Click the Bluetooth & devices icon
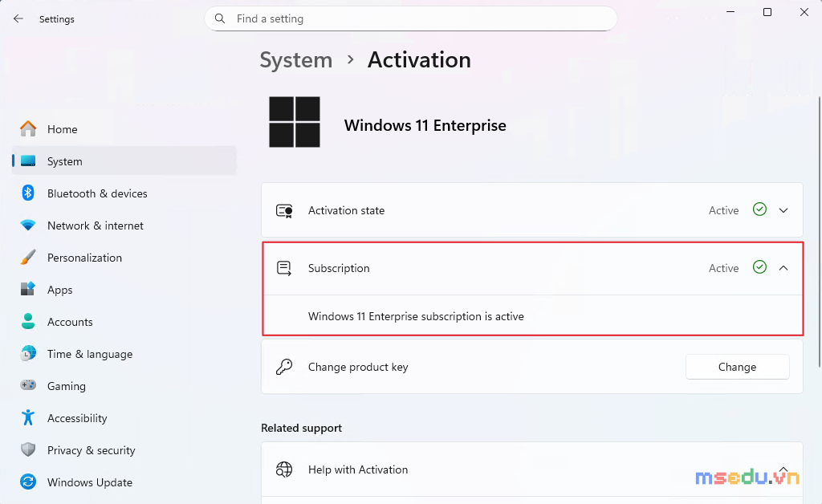The height and width of the screenshot is (504, 822). [x=28, y=193]
